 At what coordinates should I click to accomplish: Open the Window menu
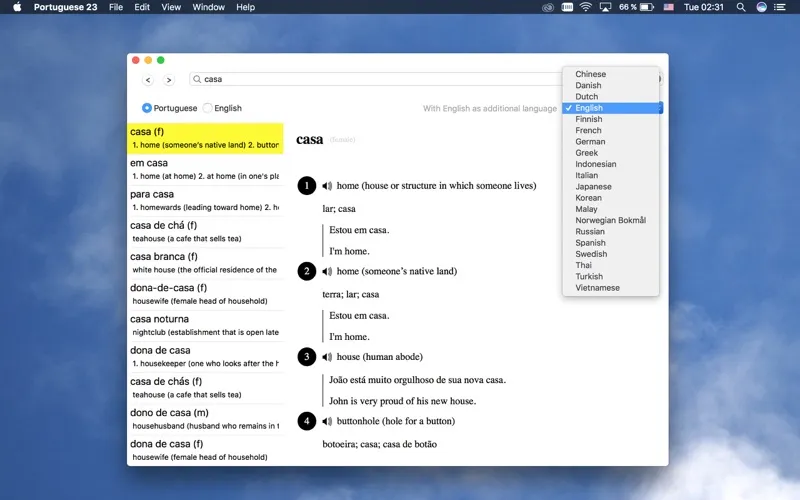208,7
